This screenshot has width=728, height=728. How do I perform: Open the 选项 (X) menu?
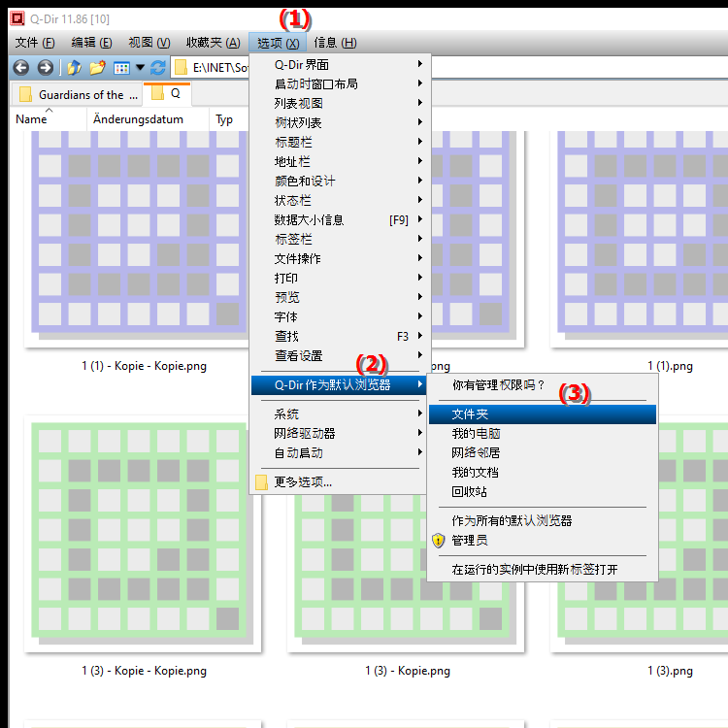278,43
